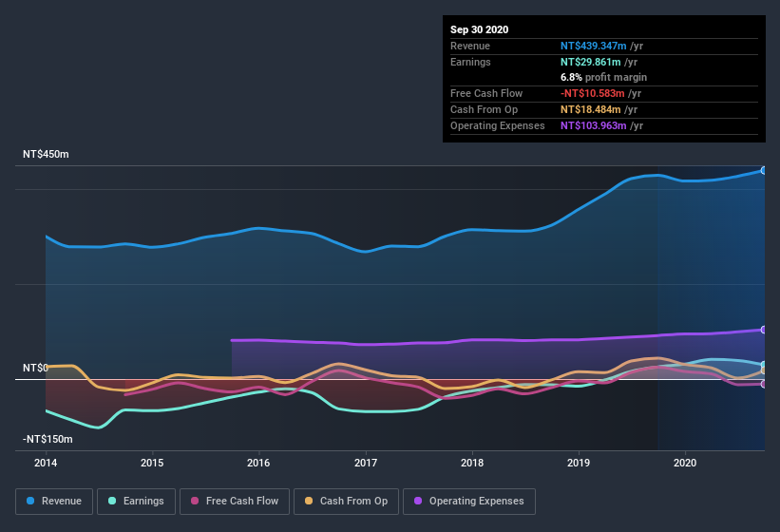
Task: Click the 2017 x-axis label
Action: click(366, 463)
